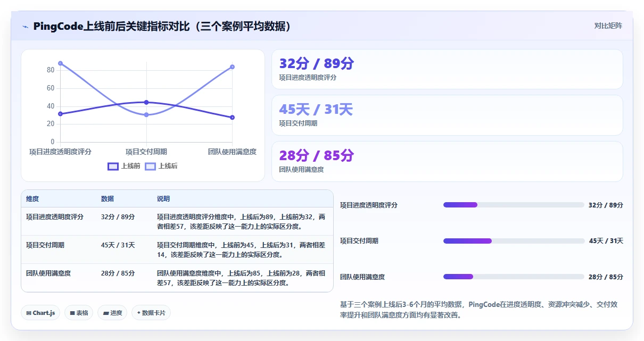The image size is (644, 341).
Task: Click the 上线后 point at 团队使用满意度
Action: click(x=233, y=67)
